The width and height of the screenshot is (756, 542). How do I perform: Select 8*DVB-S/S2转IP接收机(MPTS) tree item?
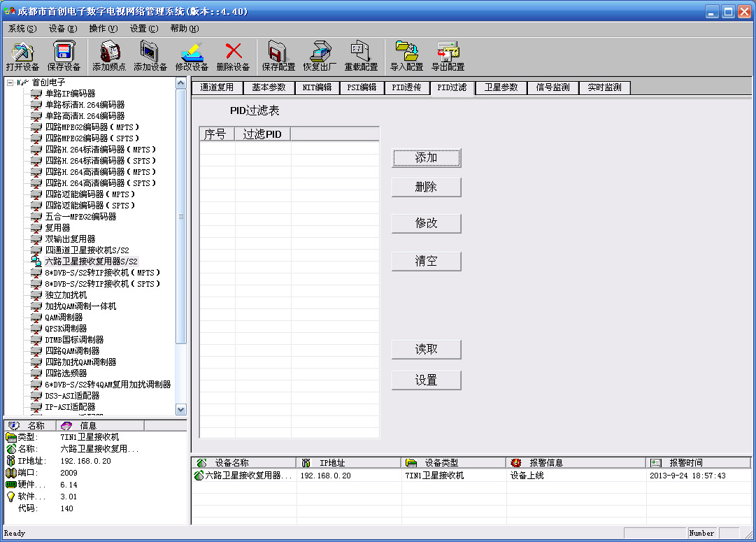(x=102, y=273)
